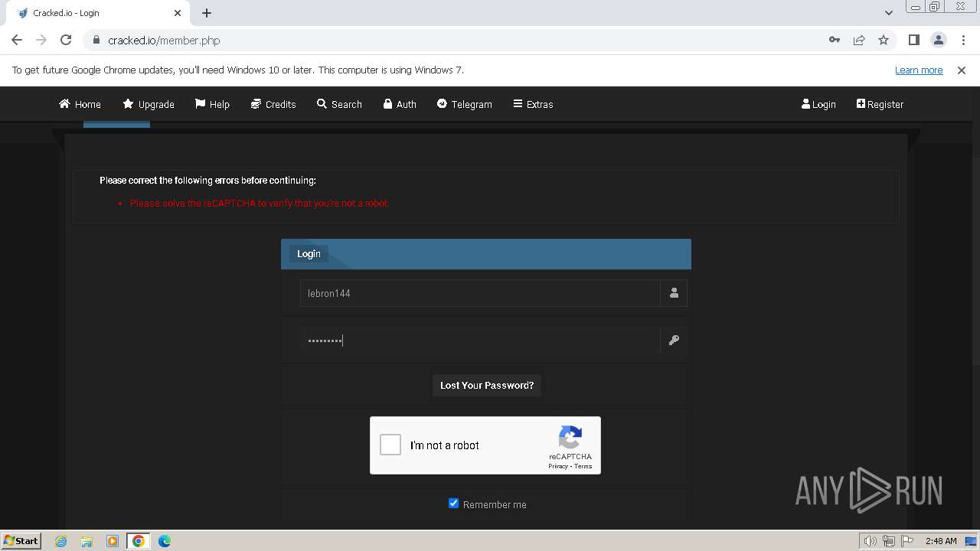Click the Login link in top bar
This screenshot has width=980, height=551.
818,104
